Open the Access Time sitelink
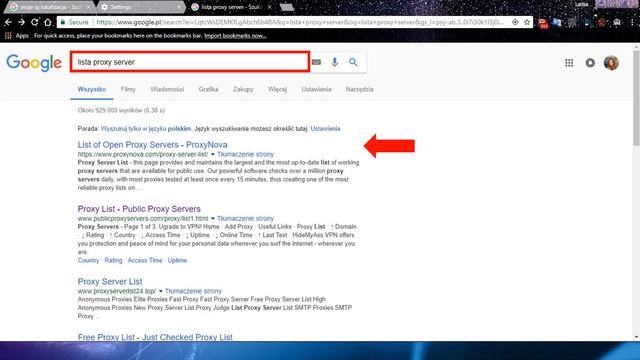The image size is (640, 360). point(145,260)
